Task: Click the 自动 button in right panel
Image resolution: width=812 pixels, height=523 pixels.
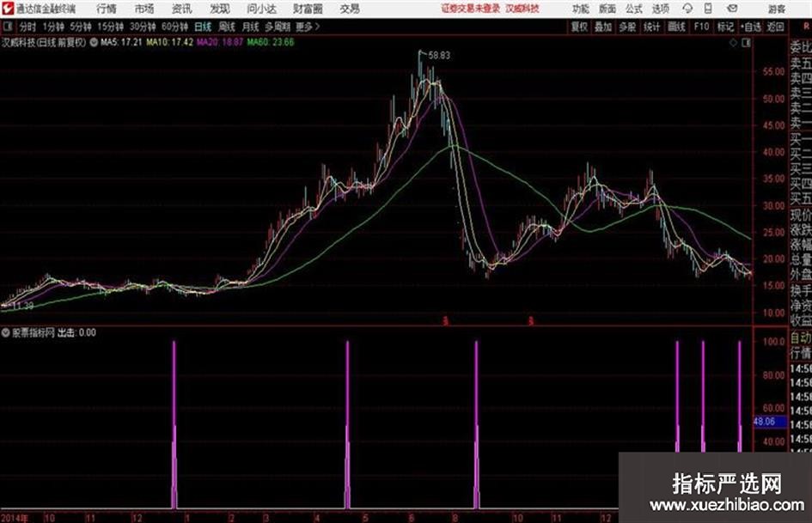Action: 801,338
